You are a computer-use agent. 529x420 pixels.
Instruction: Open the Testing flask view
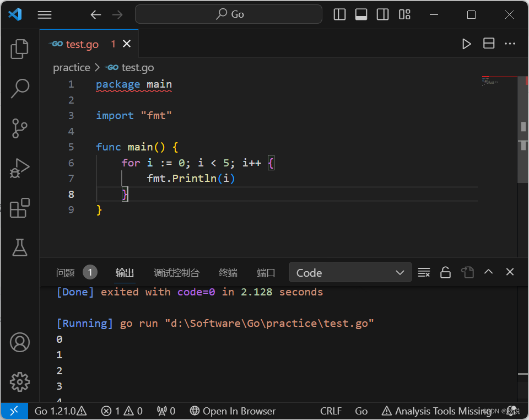pyautogui.click(x=20, y=247)
